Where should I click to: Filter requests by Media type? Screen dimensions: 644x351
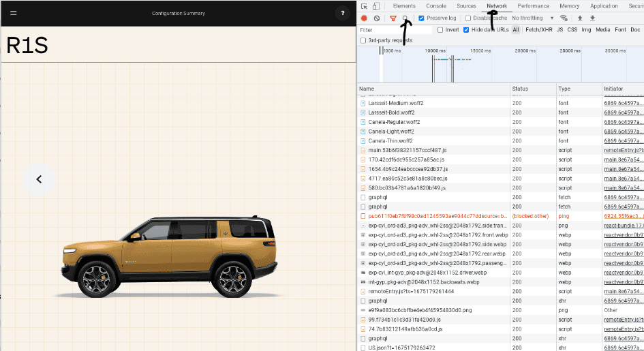click(602, 30)
